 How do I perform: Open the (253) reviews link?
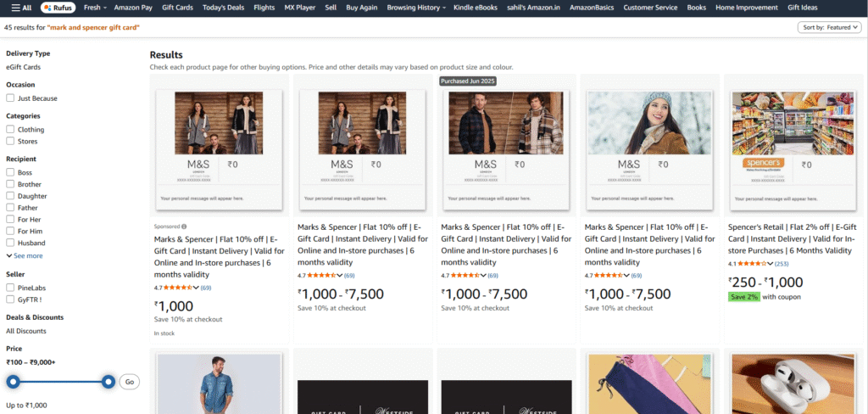[782, 264]
